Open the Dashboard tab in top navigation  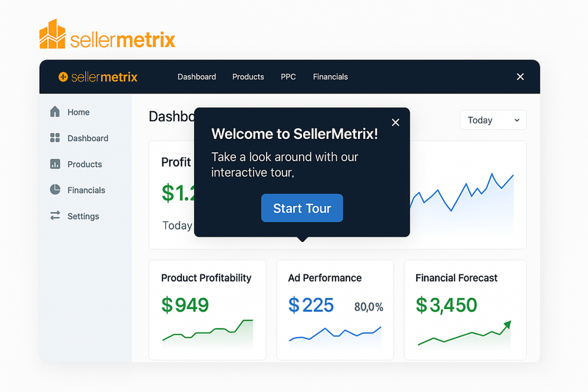click(x=197, y=77)
